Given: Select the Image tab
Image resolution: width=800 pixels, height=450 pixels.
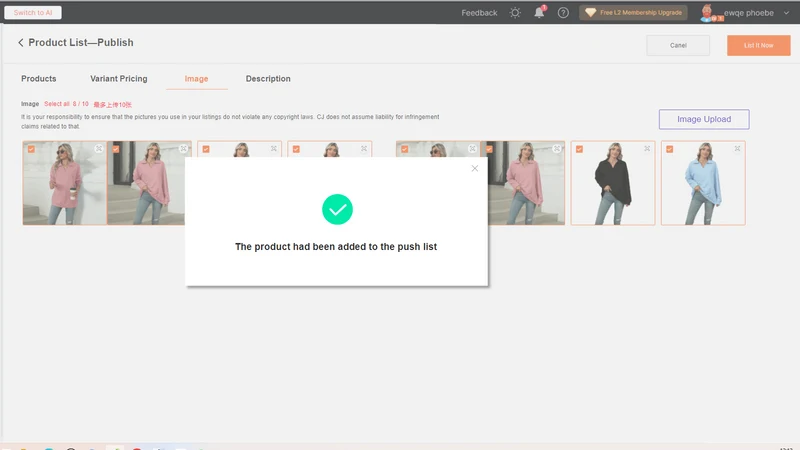Looking at the screenshot, I should [196, 79].
